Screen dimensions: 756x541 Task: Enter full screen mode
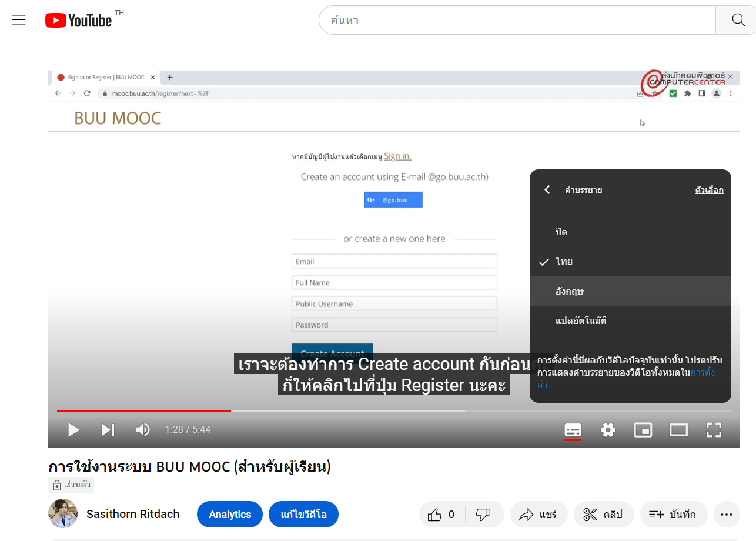(x=714, y=430)
